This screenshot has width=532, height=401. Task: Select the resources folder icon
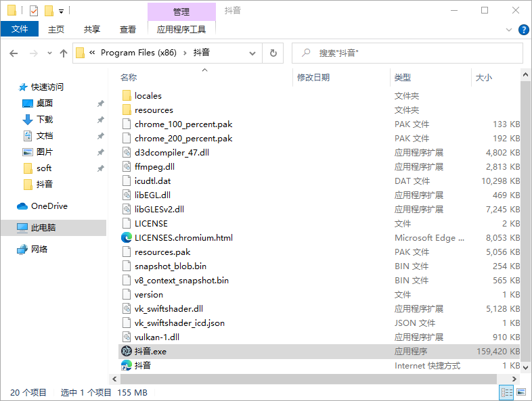[127, 110]
